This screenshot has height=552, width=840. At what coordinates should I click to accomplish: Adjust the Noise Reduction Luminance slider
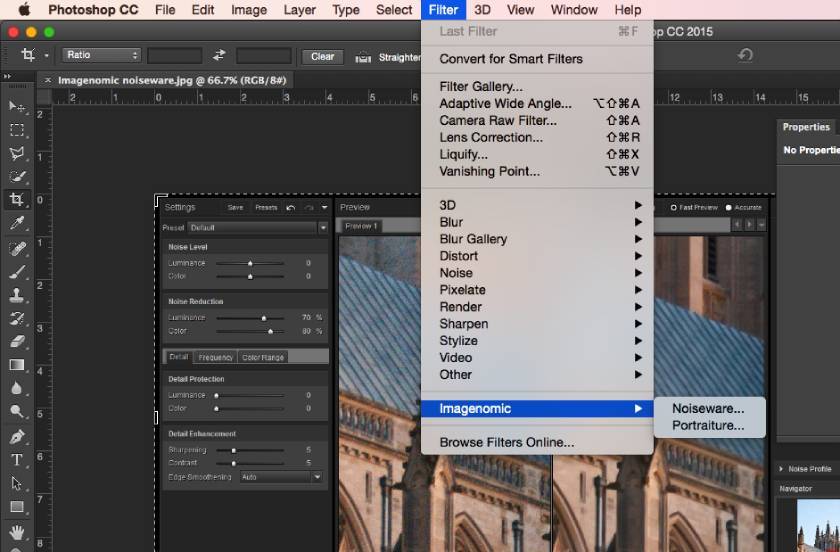(x=264, y=318)
